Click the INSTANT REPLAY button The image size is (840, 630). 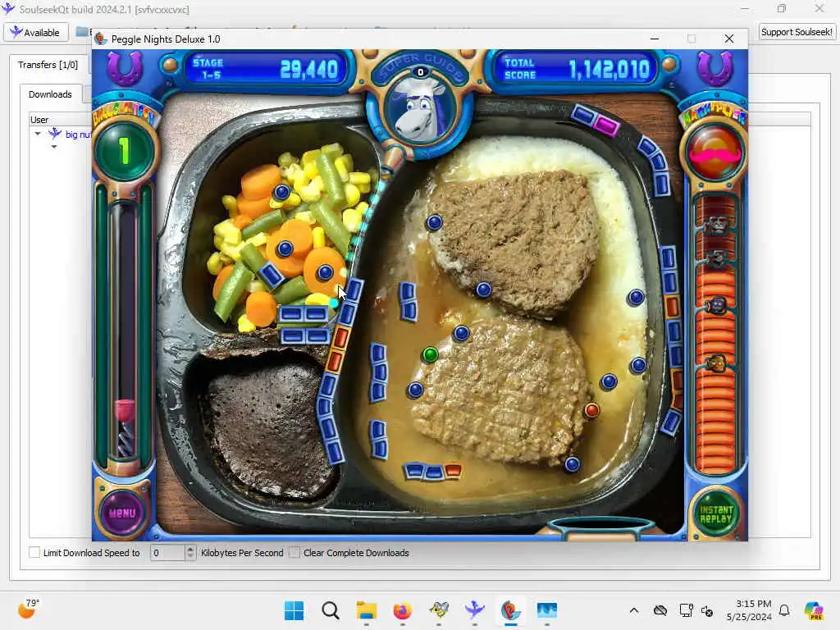715,514
